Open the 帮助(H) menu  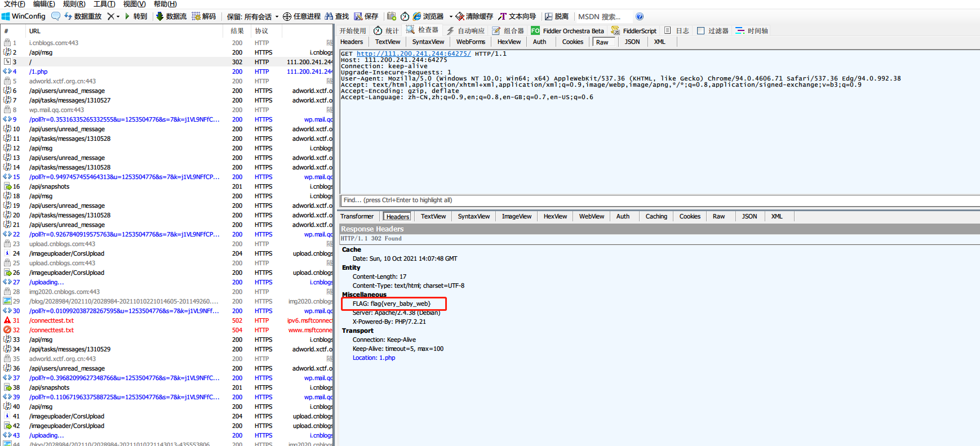pos(165,4)
